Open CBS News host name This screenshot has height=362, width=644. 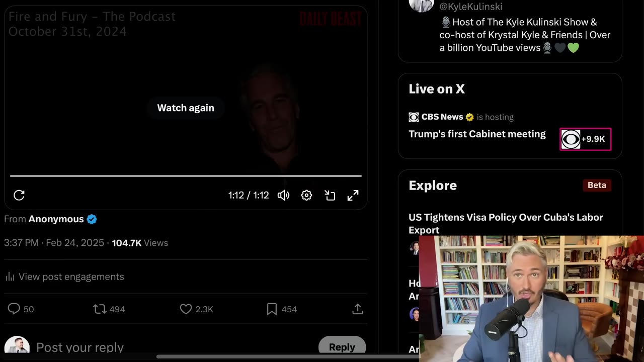tap(442, 117)
